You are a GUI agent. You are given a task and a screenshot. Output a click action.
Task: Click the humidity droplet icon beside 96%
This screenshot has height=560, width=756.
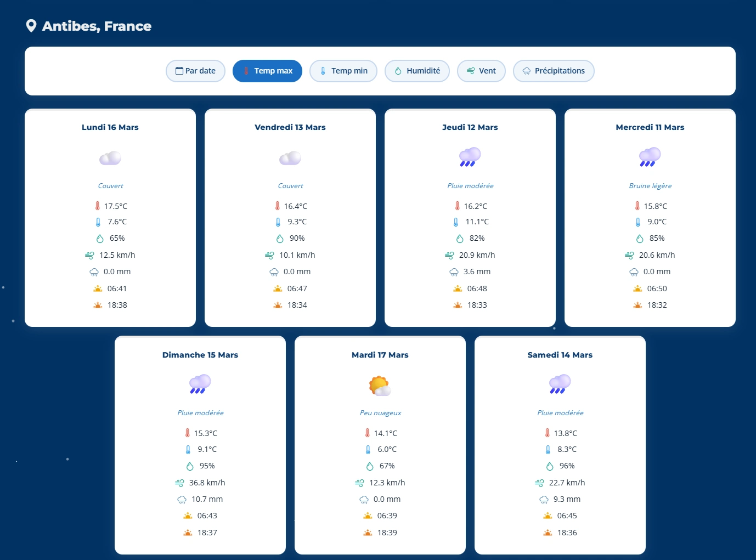(x=550, y=466)
